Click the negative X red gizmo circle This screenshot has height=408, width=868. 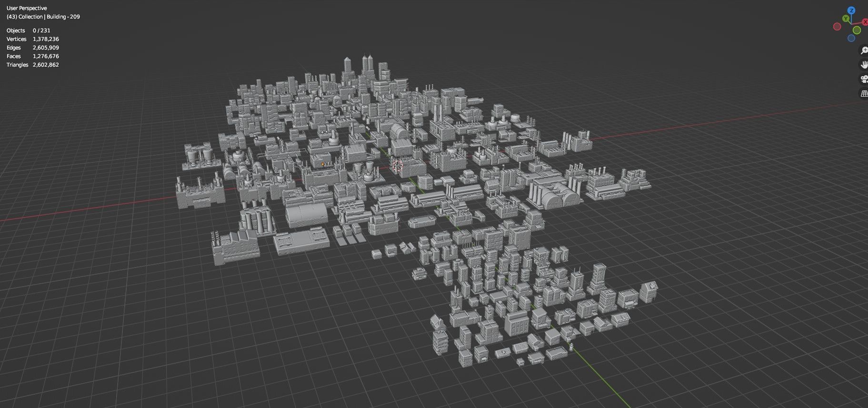(x=837, y=27)
